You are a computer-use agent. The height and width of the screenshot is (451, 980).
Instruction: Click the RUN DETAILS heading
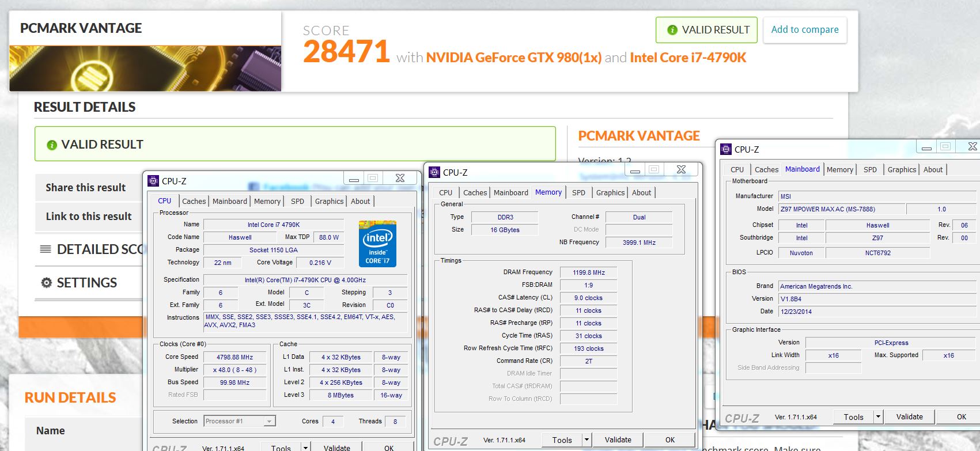point(70,398)
